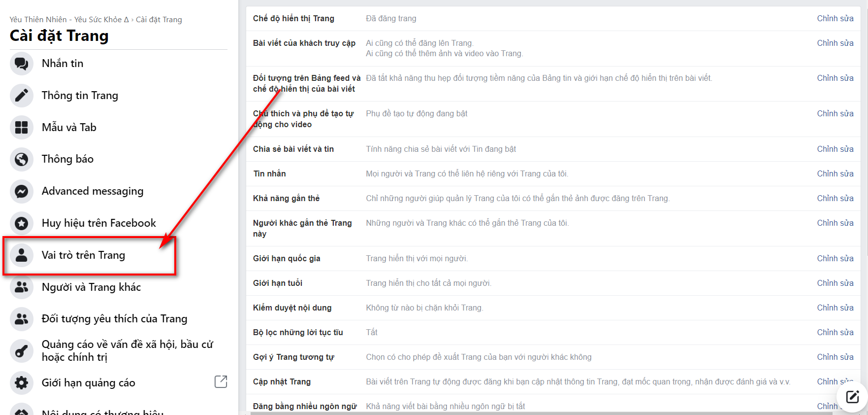
Task: Click the Bộ lọc những lời tục tĩu label
Action: (298, 333)
